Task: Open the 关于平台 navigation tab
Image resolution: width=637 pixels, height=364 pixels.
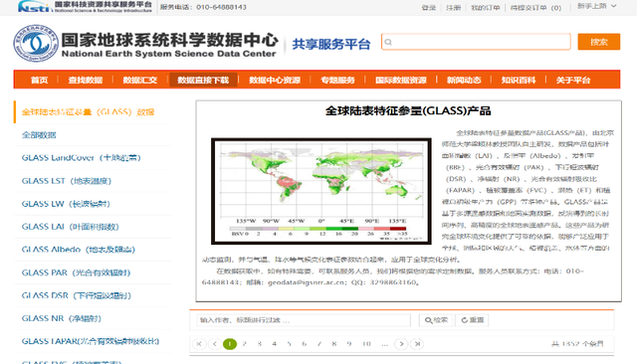Action: coord(573,80)
